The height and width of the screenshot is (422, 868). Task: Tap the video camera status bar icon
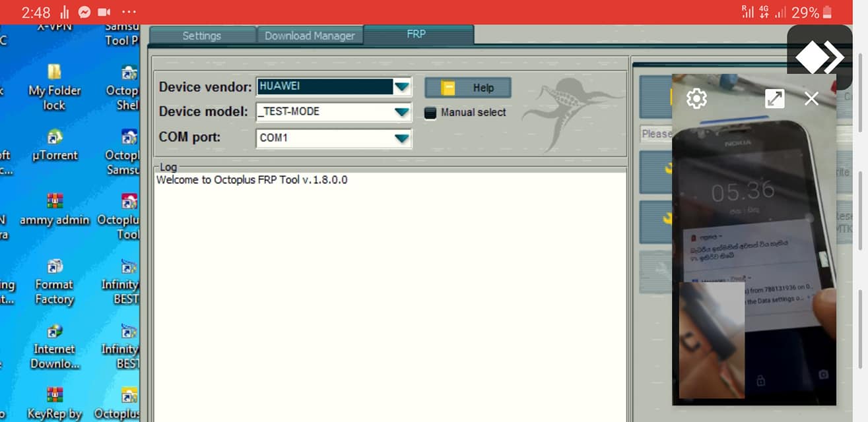click(x=104, y=13)
